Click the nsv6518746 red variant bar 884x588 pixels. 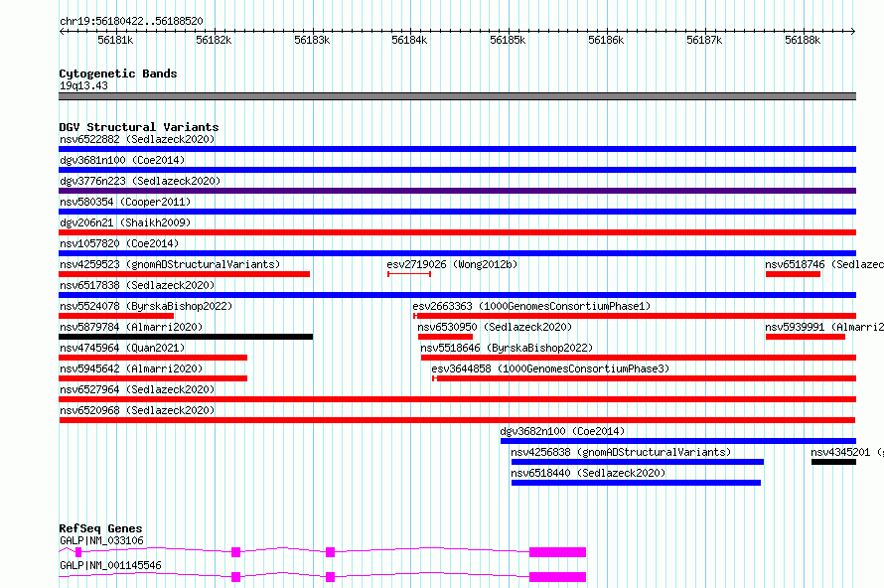[793, 274]
